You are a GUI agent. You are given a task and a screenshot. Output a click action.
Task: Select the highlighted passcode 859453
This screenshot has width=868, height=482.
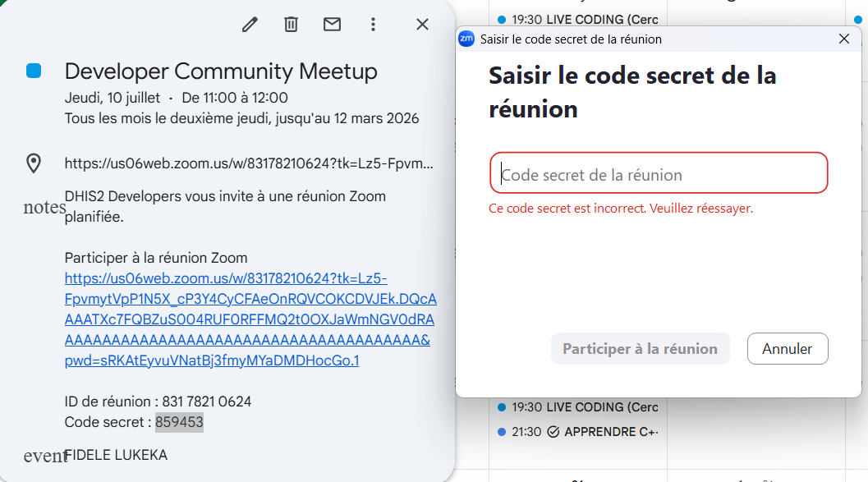tap(179, 422)
